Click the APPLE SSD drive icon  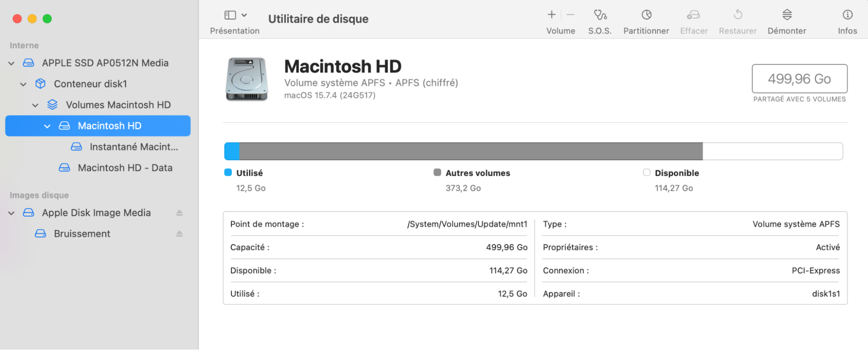29,63
